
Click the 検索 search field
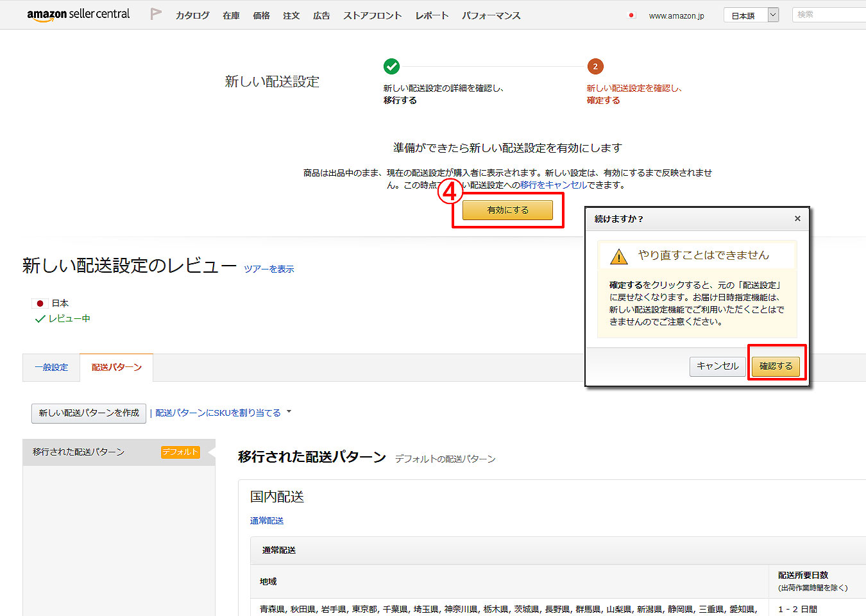829,15
